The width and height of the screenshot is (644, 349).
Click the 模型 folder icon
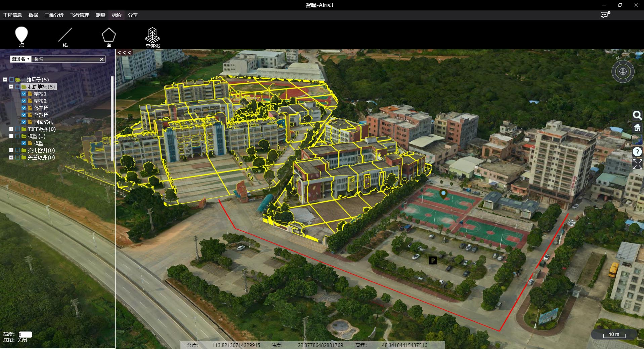(x=24, y=136)
